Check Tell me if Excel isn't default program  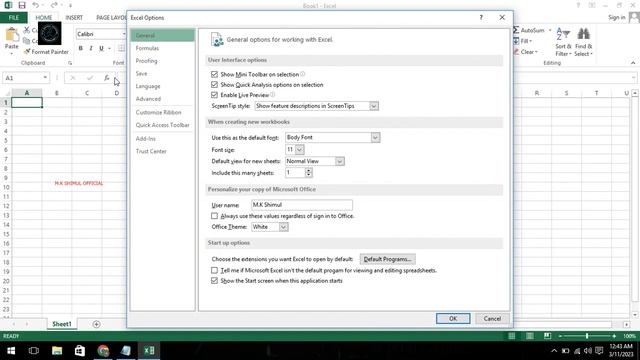click(x=214, y=270)
